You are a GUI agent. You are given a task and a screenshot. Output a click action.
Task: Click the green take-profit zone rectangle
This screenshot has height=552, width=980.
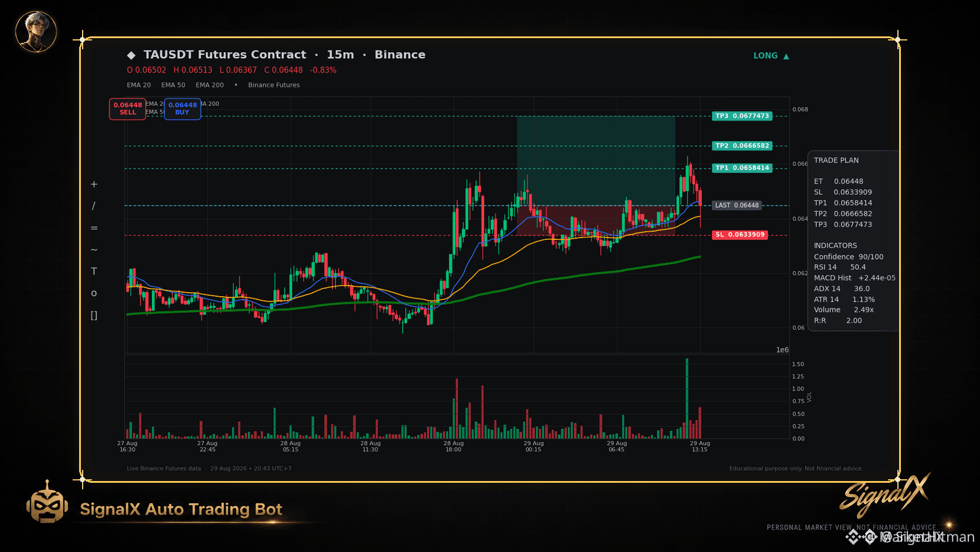(596, 161)
